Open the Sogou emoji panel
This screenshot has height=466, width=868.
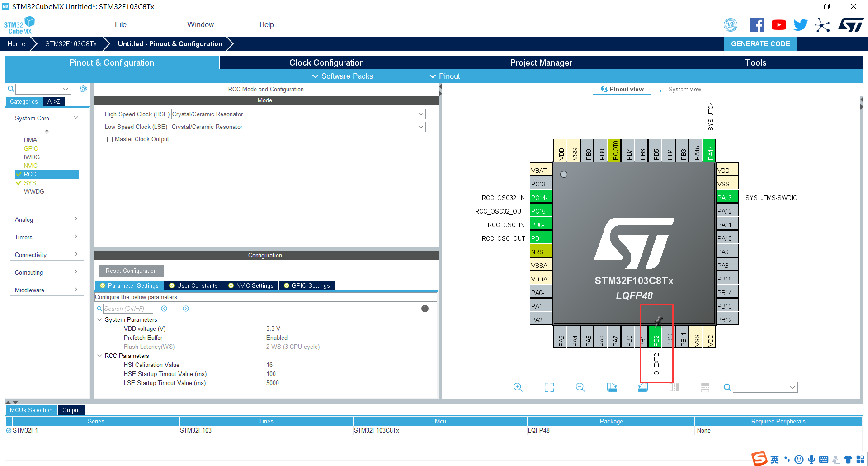(799, 460)
